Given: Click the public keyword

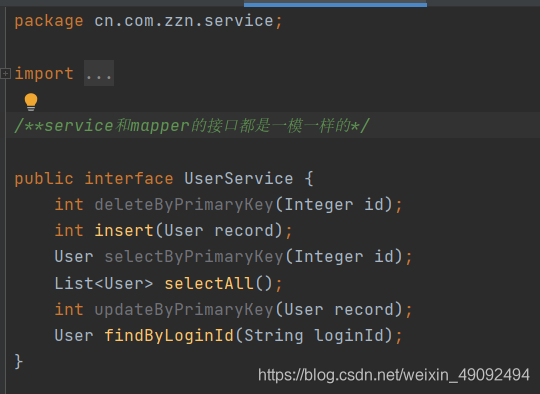Looking at the screenshot, I should point(44,179).
